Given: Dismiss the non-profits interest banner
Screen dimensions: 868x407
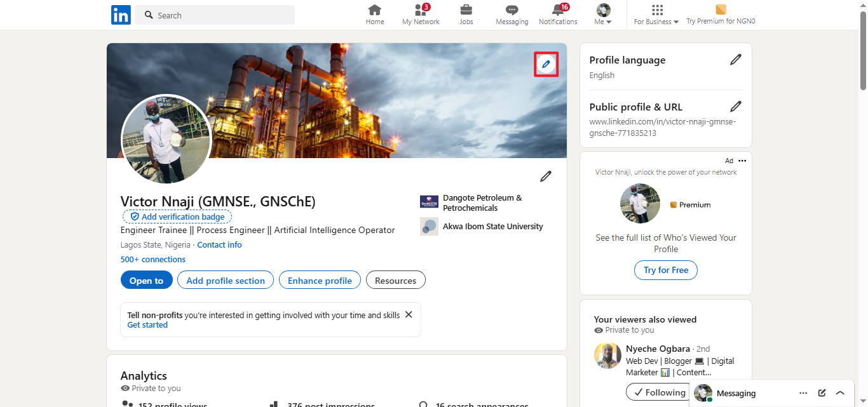Looking at the screenshot, I should [409, 314].
